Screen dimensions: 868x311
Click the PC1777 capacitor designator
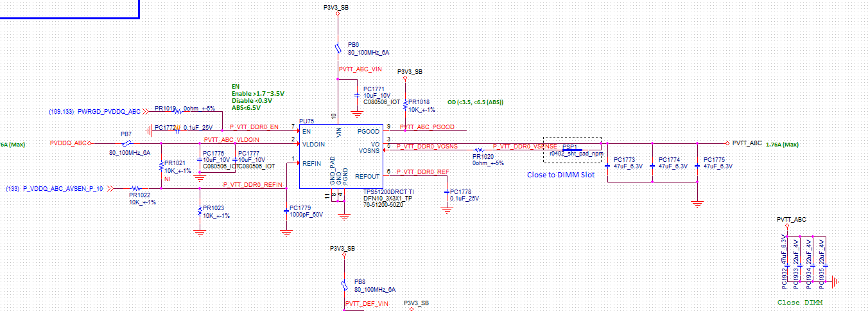click(x=248, y=153)
